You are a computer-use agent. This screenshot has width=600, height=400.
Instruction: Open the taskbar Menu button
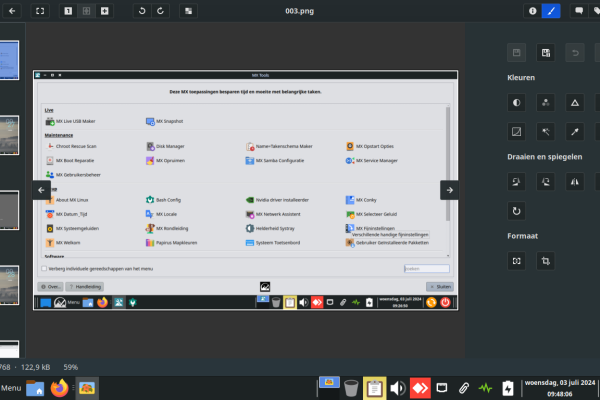(11, 388)
